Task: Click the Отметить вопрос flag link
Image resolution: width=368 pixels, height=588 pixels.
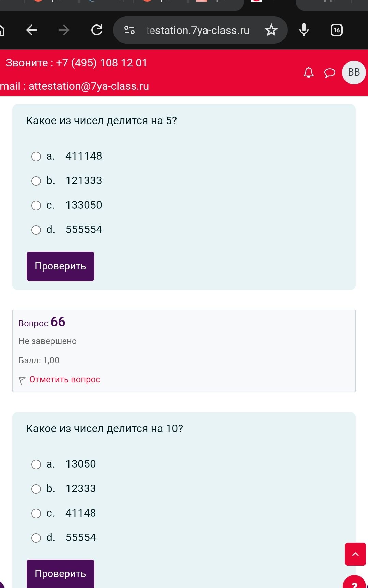Action: pyautogui.click(x=65, y=380)
